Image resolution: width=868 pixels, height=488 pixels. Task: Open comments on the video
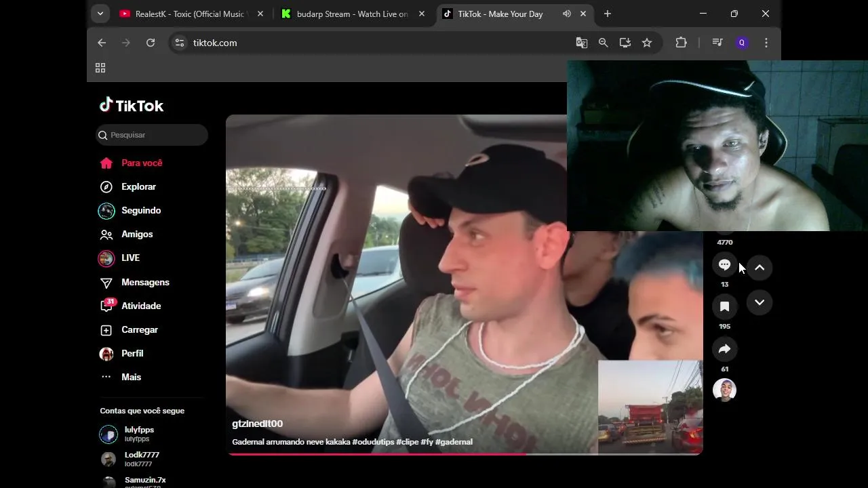click(x=724, y=265)
